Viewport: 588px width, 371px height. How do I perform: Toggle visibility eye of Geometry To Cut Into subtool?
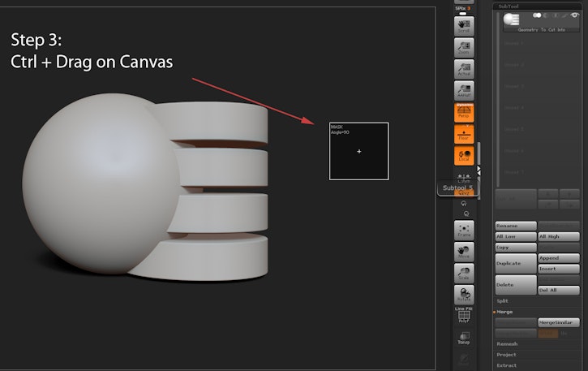tap(574, 15)
